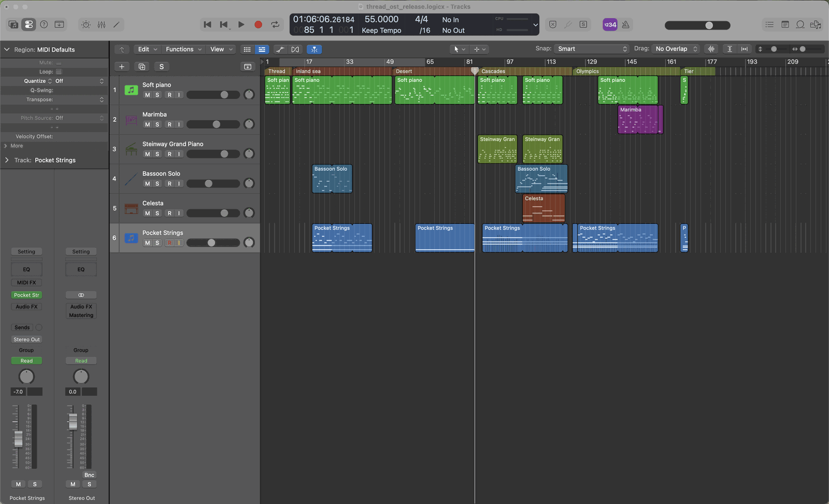The image size is (829, 504).
Task: Click the master volume slider
Action: [697, 25]
